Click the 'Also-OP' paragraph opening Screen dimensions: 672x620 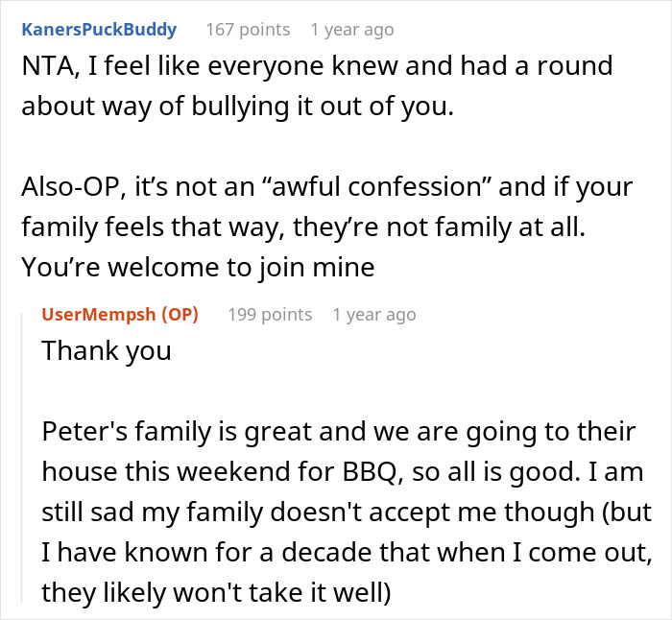[73, 185]
